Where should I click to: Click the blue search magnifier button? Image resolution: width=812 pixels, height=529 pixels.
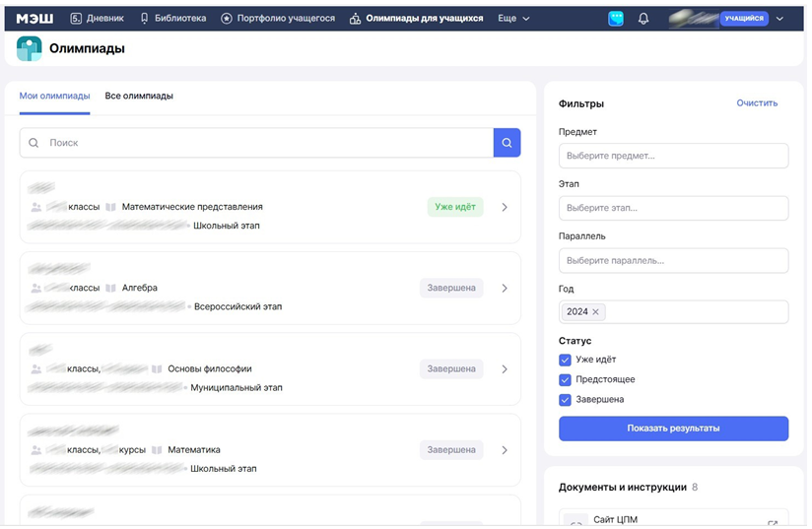point(507,143)
